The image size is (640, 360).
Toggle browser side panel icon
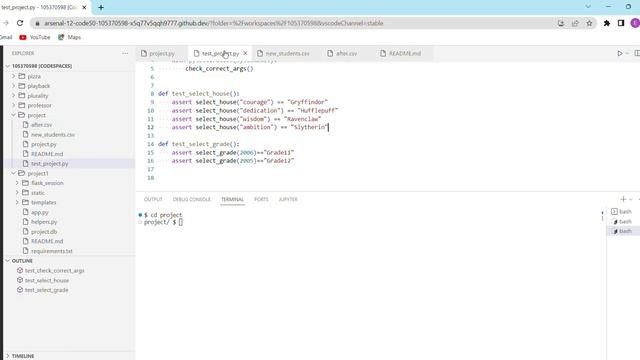click(621, 23)
